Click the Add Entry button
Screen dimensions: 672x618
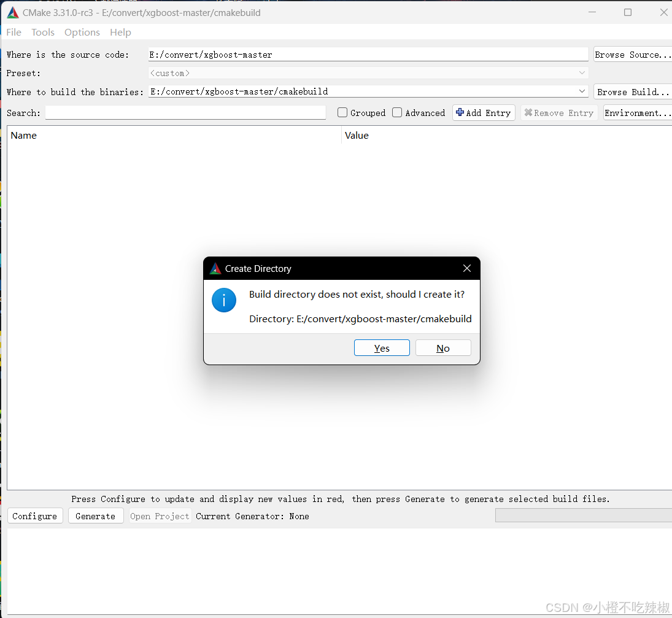[x=484, y=113]
